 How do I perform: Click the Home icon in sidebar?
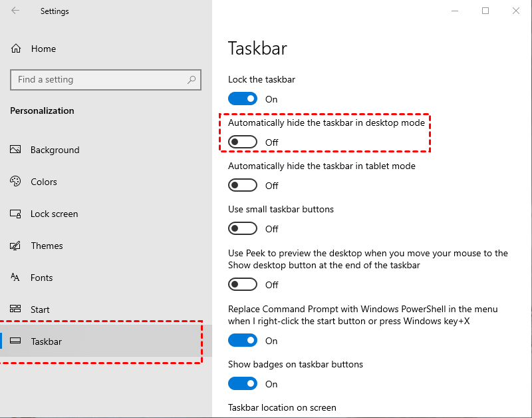pyautogui.click(x=16, y=49)
